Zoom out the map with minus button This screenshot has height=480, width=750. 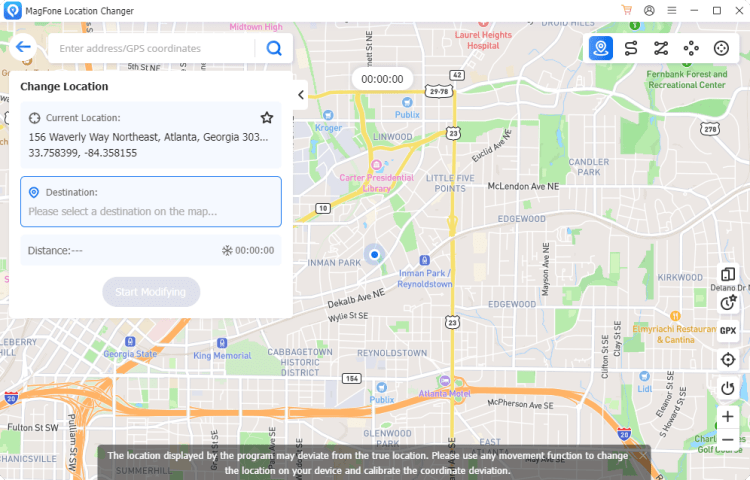click(728, 439)
